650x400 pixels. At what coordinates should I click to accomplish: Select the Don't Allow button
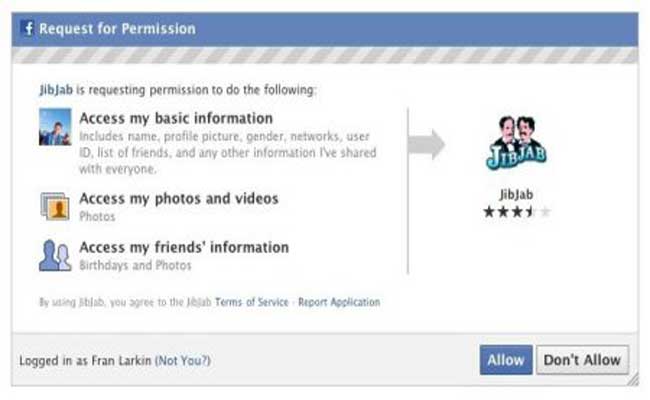point(582,360)
